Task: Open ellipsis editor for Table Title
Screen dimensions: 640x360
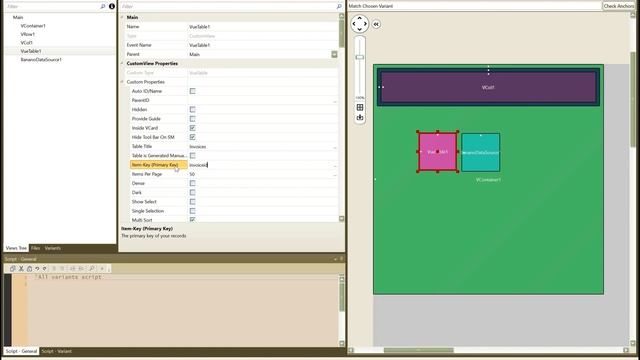Action: point(335,147)
